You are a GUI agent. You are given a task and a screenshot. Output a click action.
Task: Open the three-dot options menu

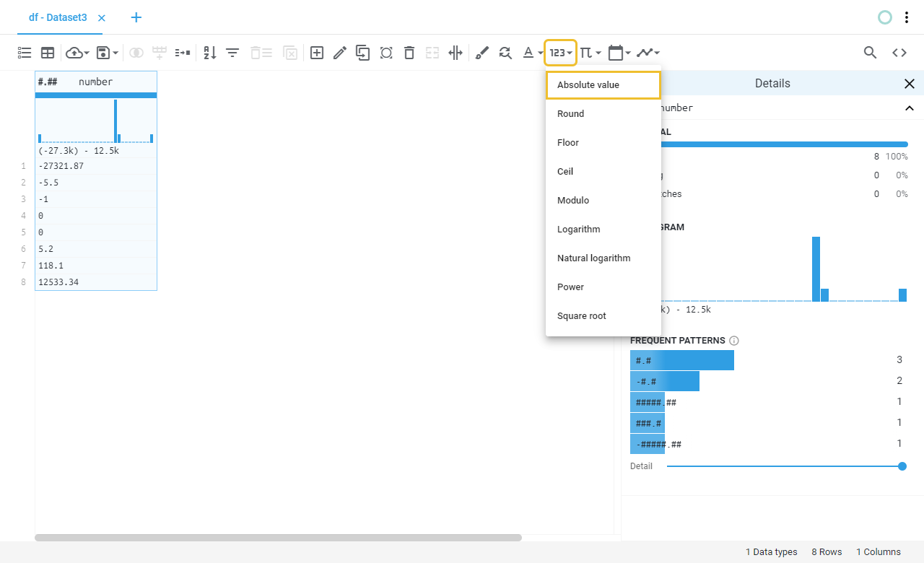coord(907,17)
